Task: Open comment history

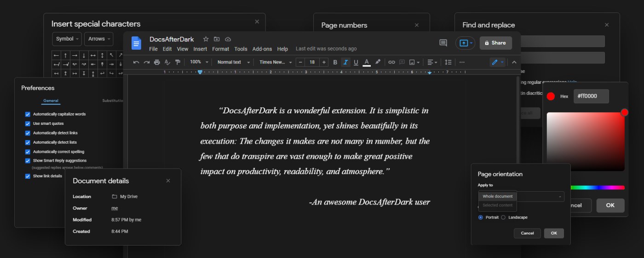Action: point(443,43)
